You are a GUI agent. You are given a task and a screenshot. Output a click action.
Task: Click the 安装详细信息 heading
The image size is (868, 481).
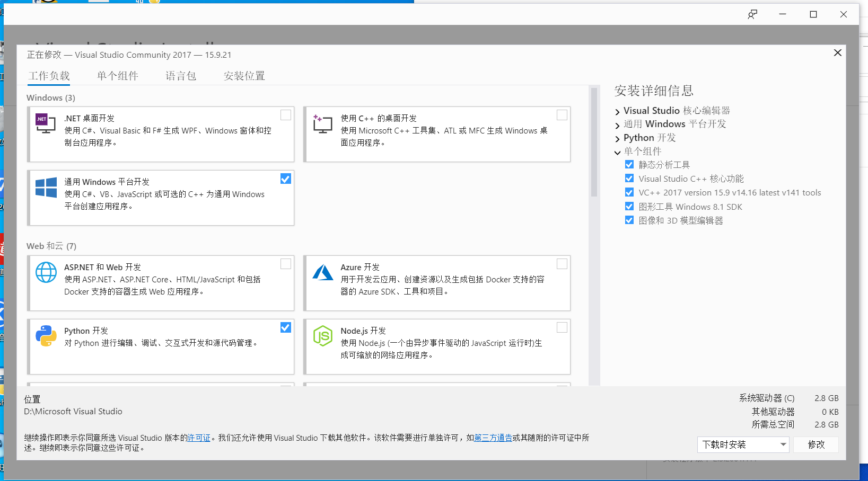click(x=654, y=91)
